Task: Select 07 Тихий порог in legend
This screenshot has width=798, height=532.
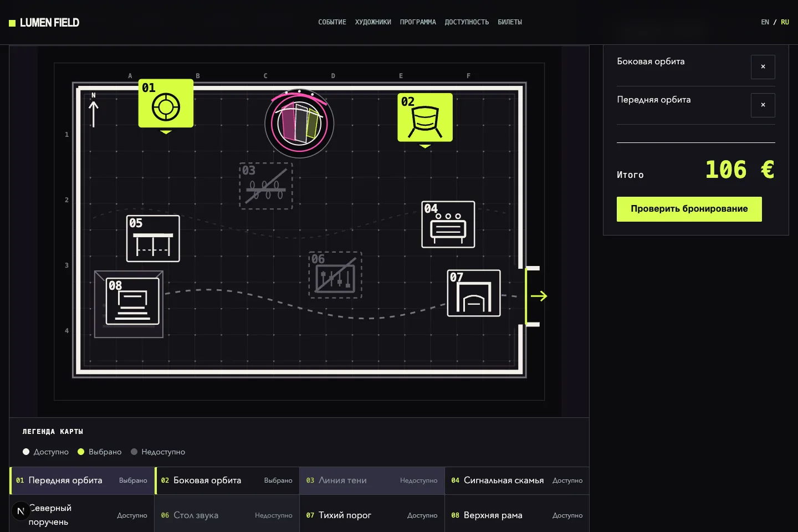Action: click(372, 515)
